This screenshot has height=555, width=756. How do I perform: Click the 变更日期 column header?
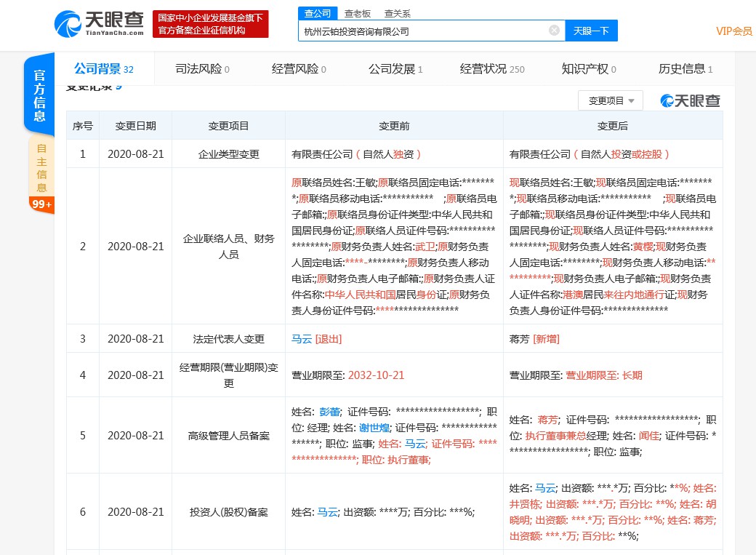coord(135,126)
